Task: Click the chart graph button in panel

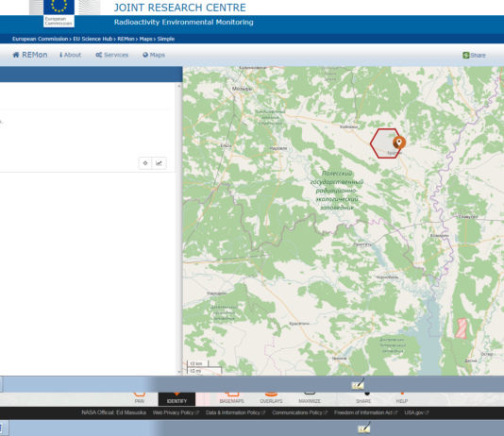Action: point(160,163)
